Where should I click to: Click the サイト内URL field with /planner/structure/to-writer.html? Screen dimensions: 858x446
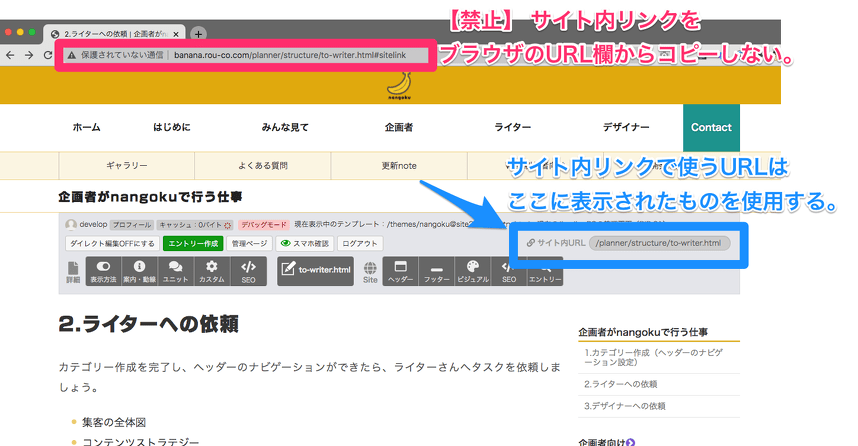click(x=660, y=243)
